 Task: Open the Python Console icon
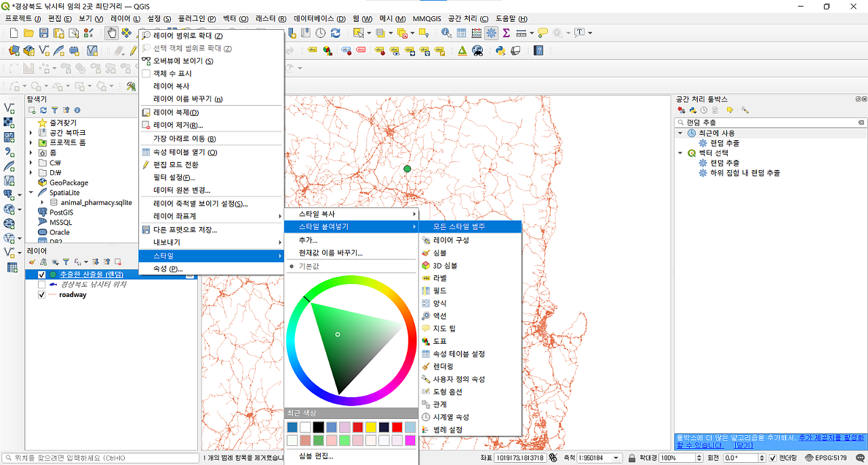[500, 50]
